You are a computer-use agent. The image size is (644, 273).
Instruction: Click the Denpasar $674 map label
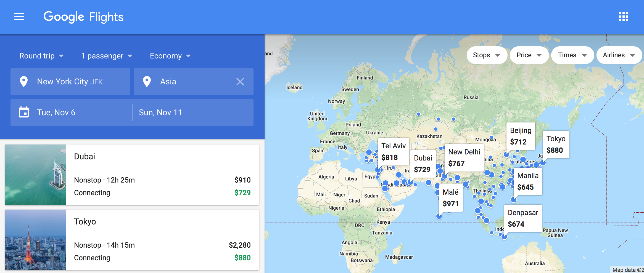(523, 218)
